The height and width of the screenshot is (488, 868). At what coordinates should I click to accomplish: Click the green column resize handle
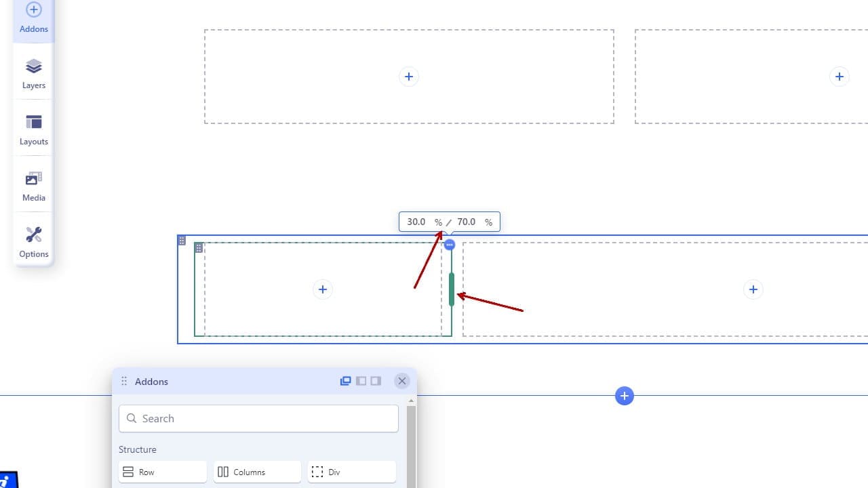tap(452, 289)
